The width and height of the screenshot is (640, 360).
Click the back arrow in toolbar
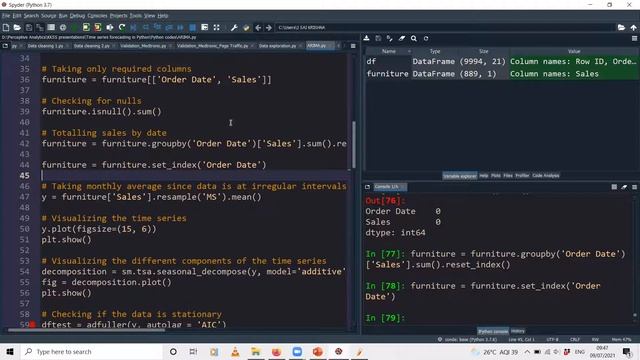pyautogui.click(x=258, y=27)
